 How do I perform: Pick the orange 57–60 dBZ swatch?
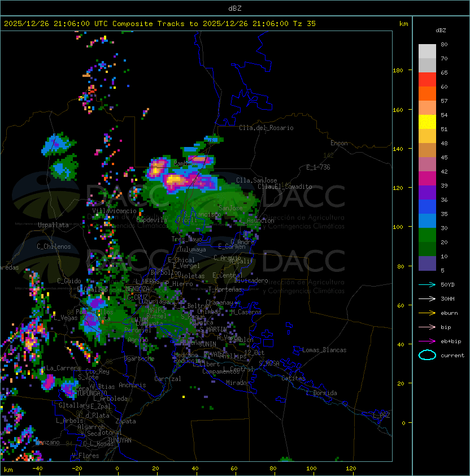(427, 93)
